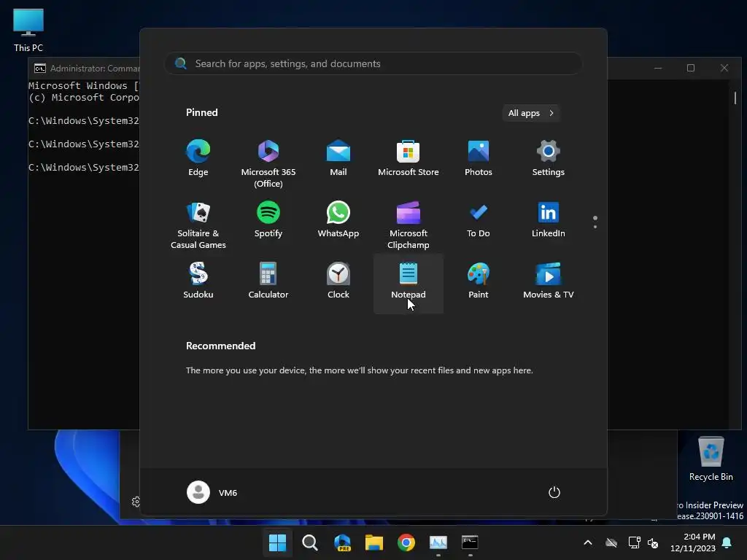Click the power button in Start menu
The image size is (747, 560).
click(x=554, y=492)
